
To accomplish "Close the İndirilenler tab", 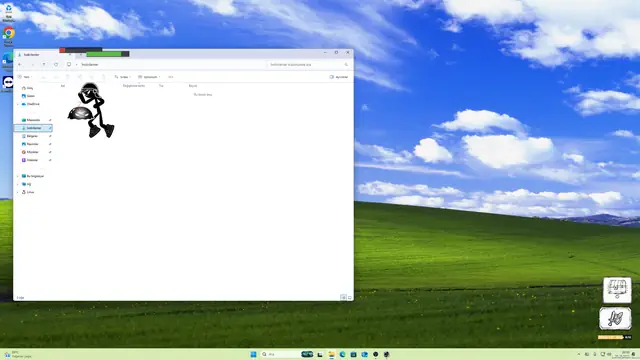I will pyautogui.click(x=70, y=54).
